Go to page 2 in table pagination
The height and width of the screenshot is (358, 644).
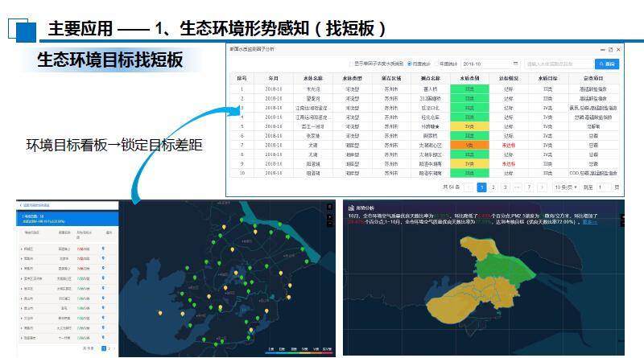(x=493, y=187)
